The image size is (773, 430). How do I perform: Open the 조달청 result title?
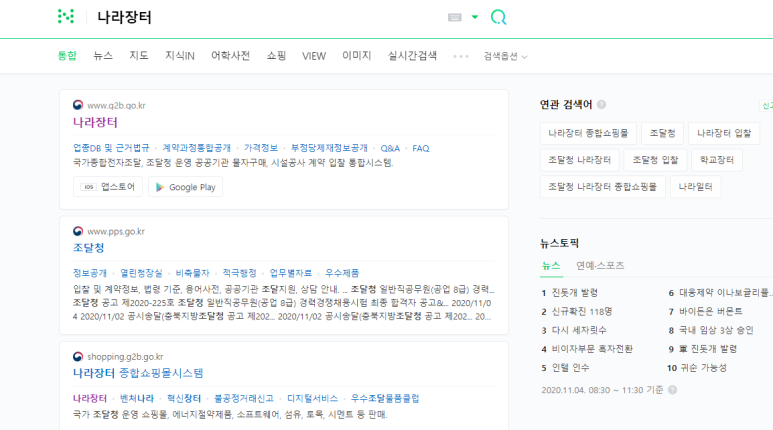pyautogui.click(x=89, y=248)
